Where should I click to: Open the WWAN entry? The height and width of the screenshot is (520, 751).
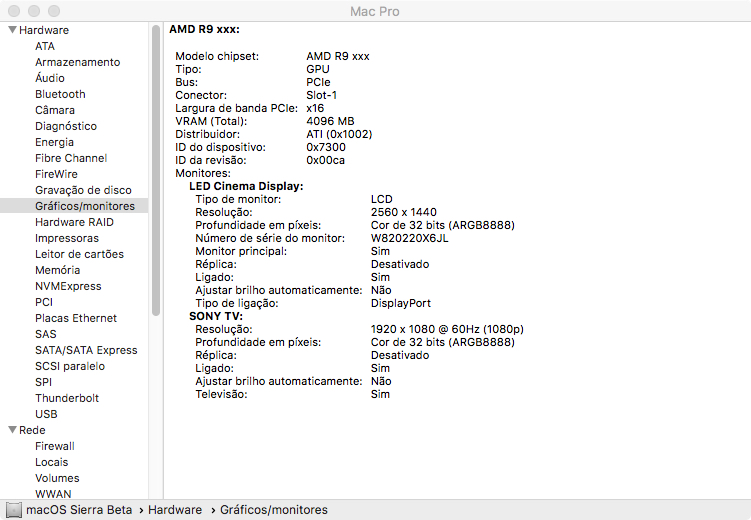point(53,494)
